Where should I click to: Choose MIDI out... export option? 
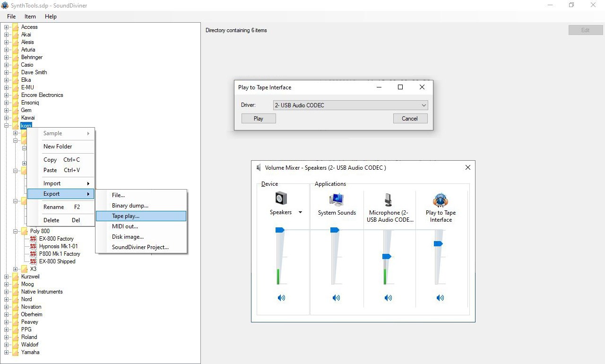coord(141,226)
